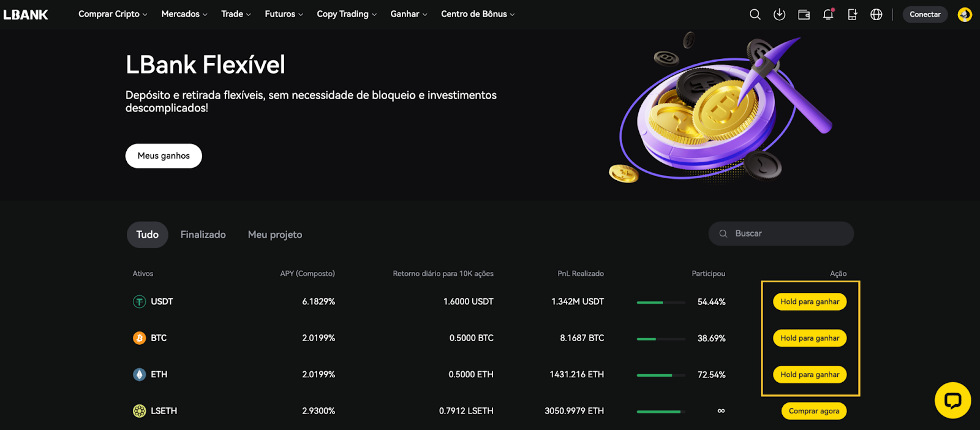Viewport: 980px width, 430px height.
Task: Click the orders document icon
Action: (852, 14)
